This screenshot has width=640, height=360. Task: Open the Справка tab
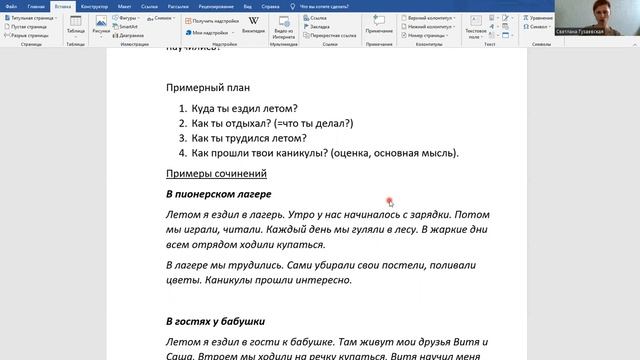pyautogui.click(x=270, y=7)
